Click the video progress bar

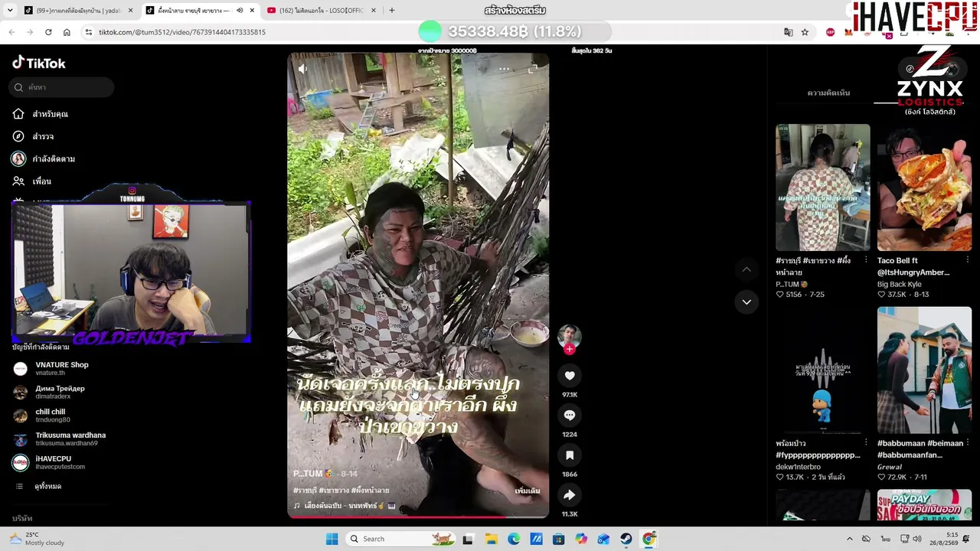418,517
